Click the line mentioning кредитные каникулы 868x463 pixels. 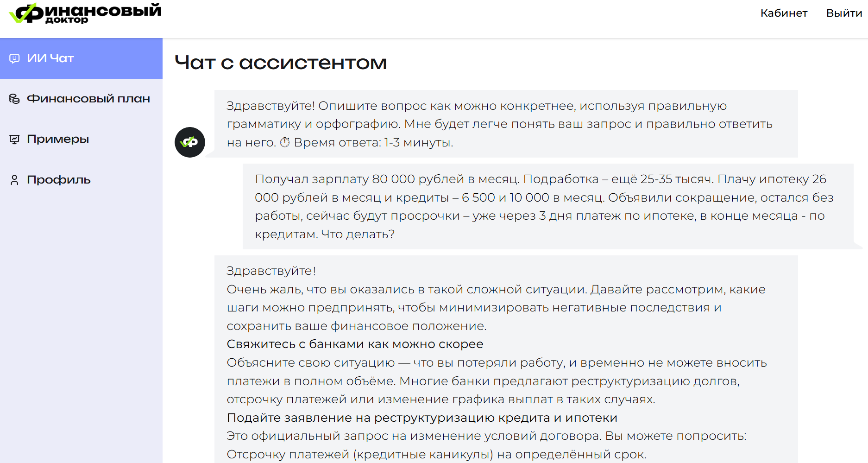(436, 454)
